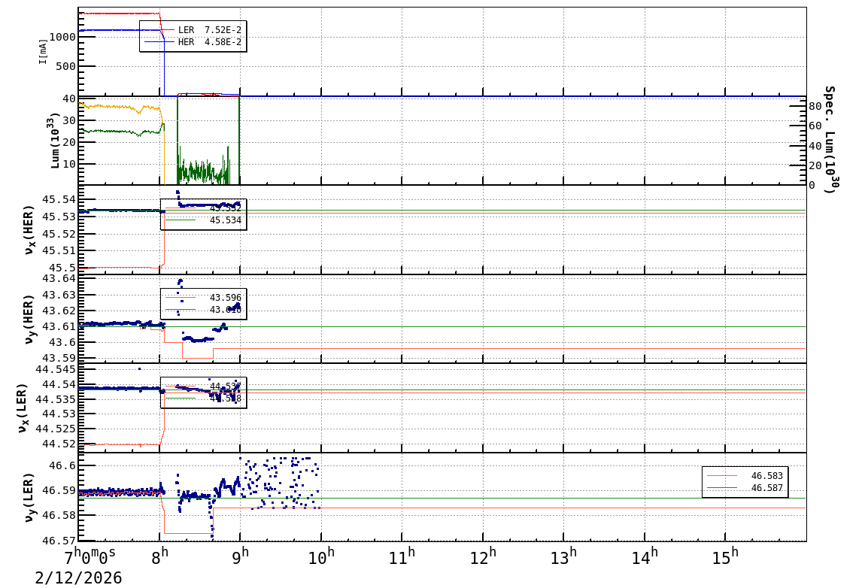Viewport: 868px width, 588px height.
Task: Click the 9h time axis tick label
Action: (x=240, y=557)
